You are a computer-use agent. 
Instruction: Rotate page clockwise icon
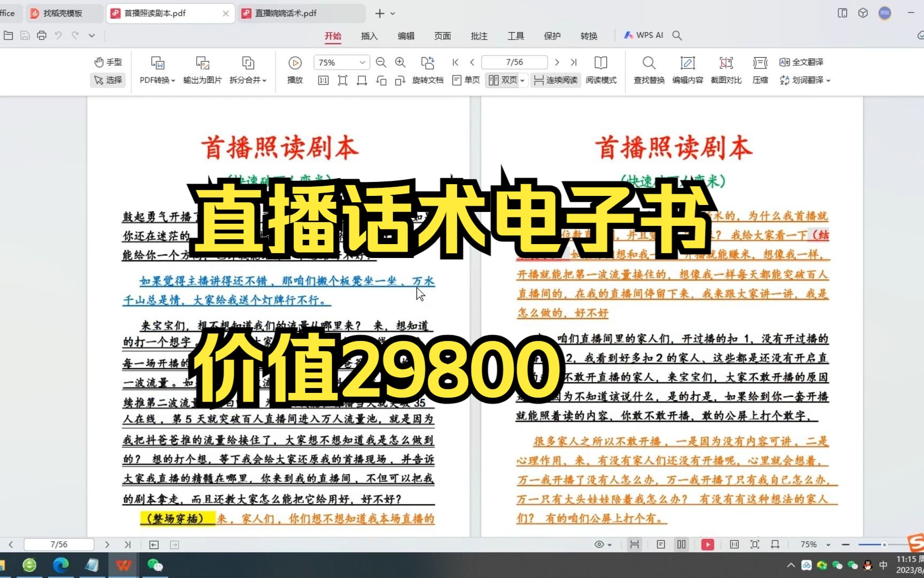point(400,80)
